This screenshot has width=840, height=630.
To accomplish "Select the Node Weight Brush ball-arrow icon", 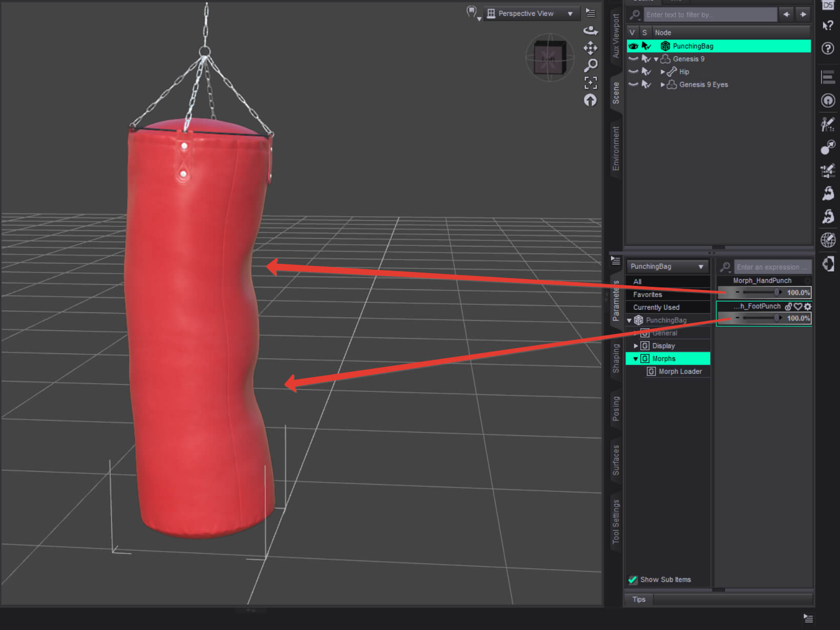I will tap(828, 148).
